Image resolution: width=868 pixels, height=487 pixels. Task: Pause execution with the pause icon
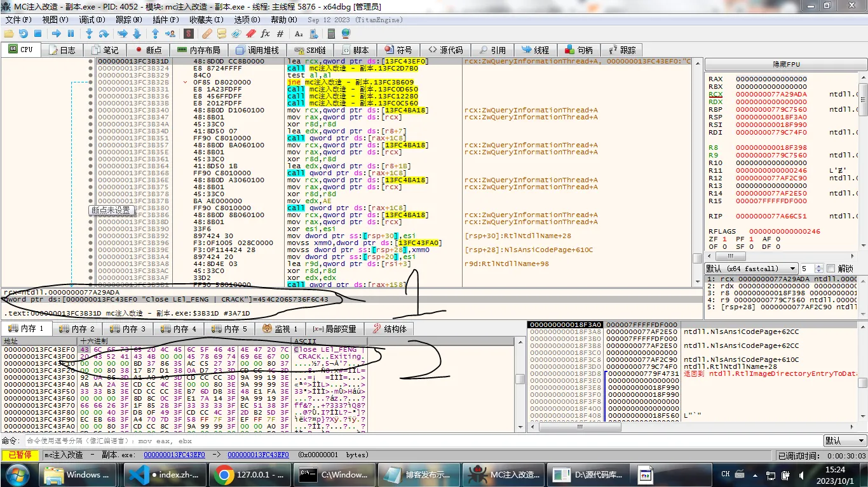coord(71,34)
